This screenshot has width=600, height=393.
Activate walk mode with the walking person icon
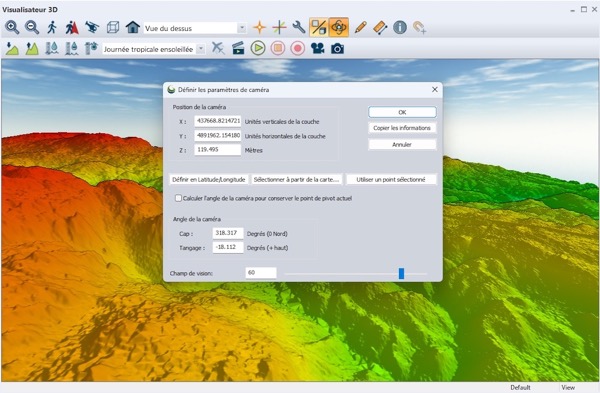tap(52, 28)
